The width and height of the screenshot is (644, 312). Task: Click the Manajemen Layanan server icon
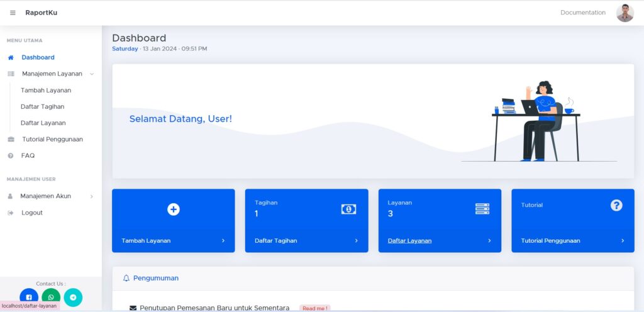point(11,74)
